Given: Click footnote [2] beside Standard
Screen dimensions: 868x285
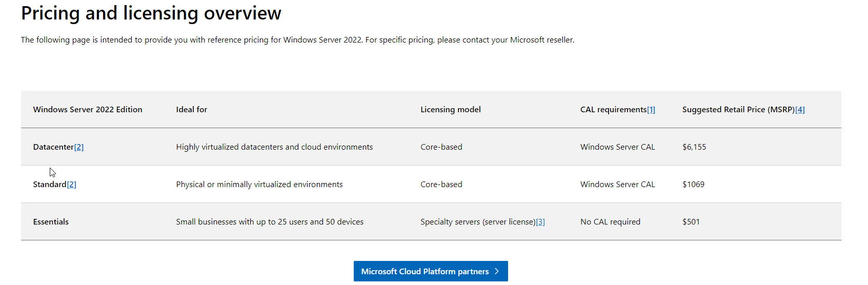Looking at the screenshot, I should tap(71, 185).
